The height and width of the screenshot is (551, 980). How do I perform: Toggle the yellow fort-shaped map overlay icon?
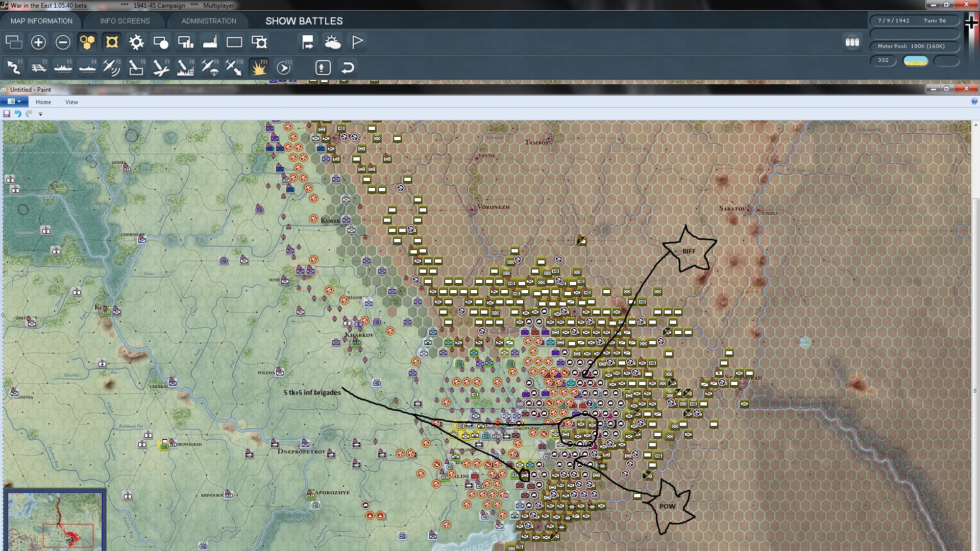[112, 42]
